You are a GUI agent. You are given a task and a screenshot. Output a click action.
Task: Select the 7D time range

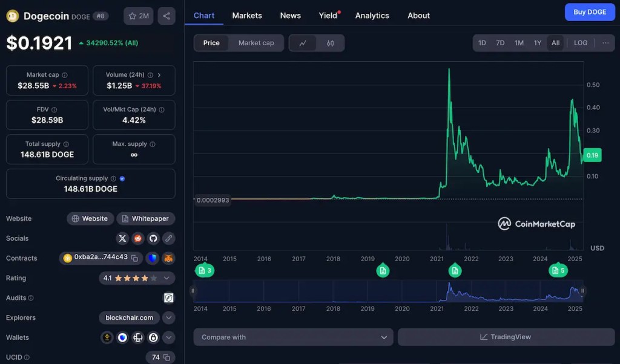(x=500, y=43)
